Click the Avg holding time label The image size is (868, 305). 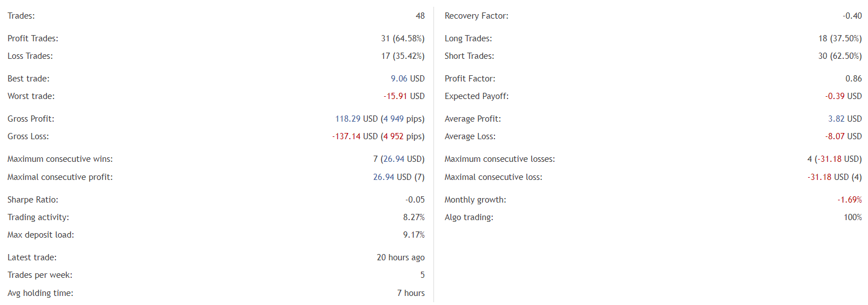coord(40,293)
